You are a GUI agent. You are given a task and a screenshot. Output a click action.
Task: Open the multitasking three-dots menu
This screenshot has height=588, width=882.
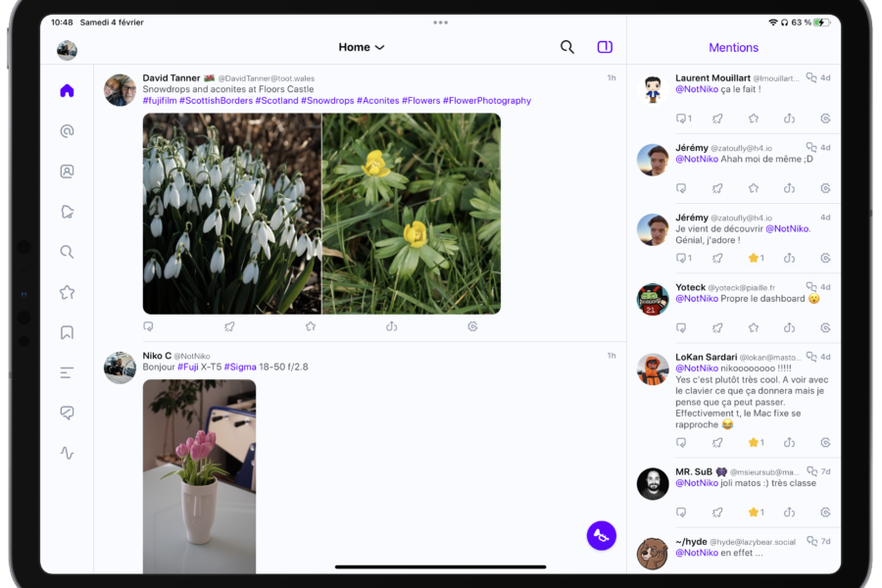click(440, 23)
